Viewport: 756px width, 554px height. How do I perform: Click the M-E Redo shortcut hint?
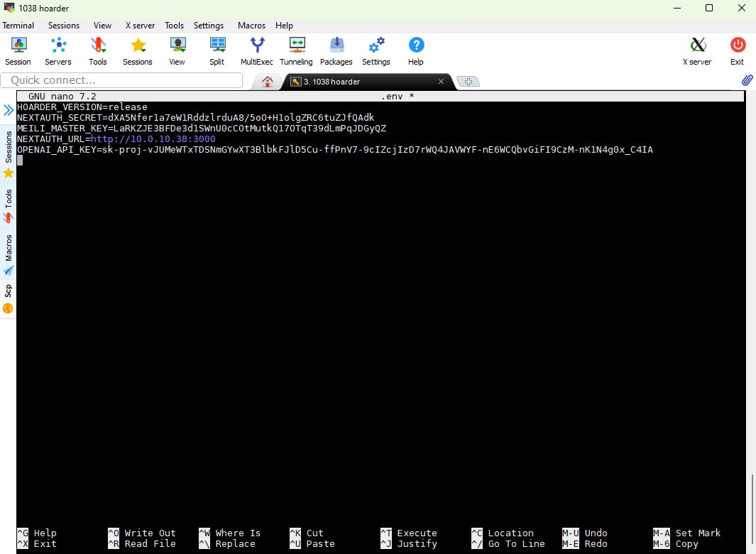[x=584, y=544]
